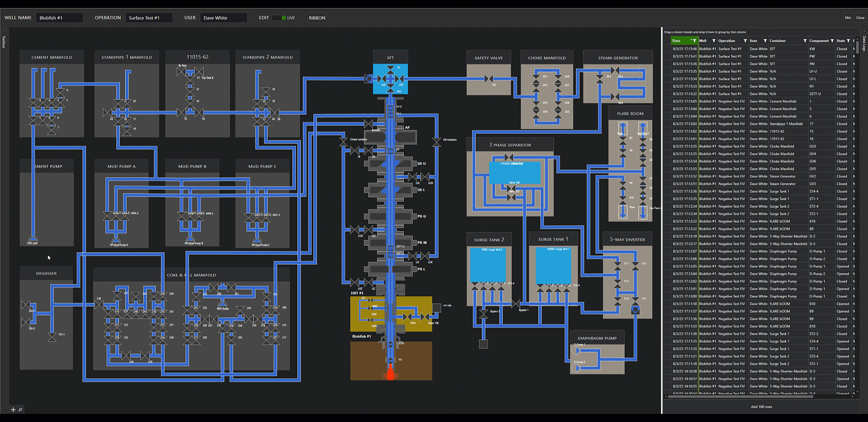Click the PM valve in SFT
Viewport: 868px width, 422px height.
point(391,89)
